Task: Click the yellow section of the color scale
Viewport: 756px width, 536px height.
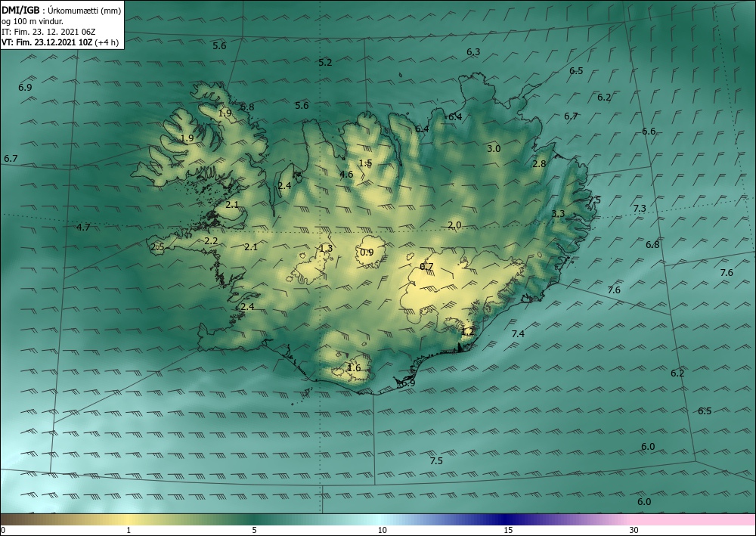Action: pos(126,519)
